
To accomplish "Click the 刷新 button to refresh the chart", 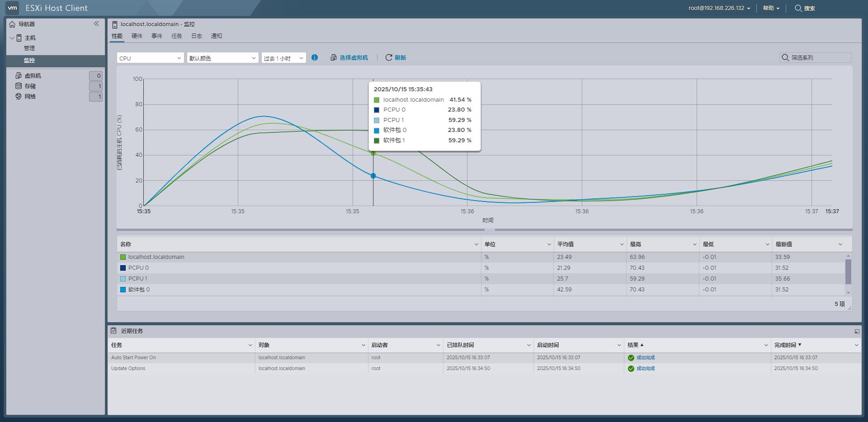I will [396, 57].
